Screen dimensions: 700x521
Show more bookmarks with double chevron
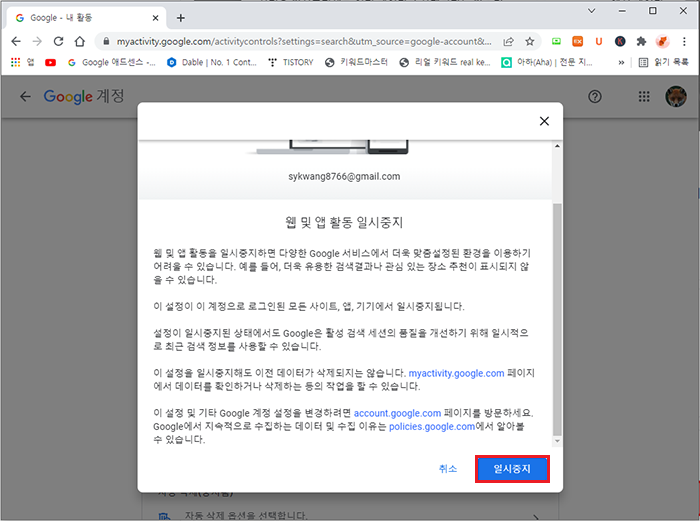(621, 63)
